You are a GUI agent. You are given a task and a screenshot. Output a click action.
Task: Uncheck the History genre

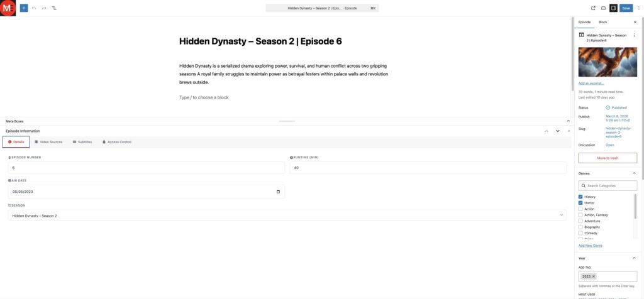tap(580, 197)
